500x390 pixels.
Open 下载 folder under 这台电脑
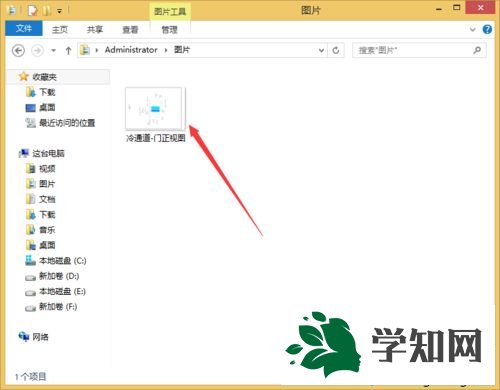[x=47, y=215]
